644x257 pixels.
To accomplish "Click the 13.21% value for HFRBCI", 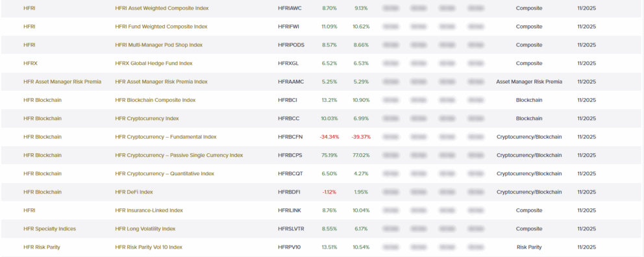I will point(329,100).
